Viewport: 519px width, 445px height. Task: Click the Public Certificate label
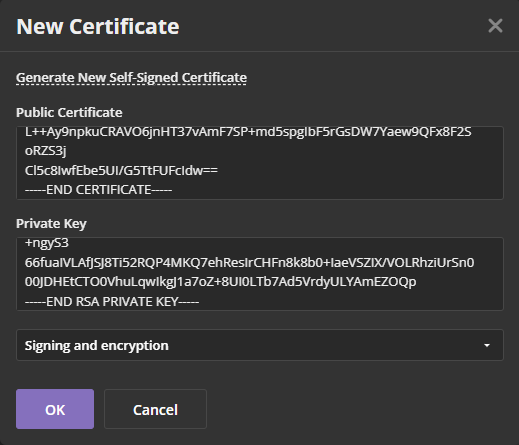tap(69, 113)
